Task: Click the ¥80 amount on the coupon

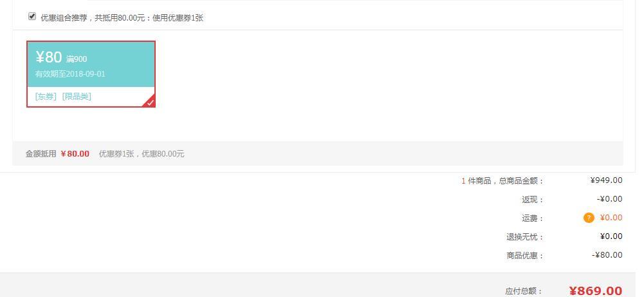Action: tap(48, 57)
